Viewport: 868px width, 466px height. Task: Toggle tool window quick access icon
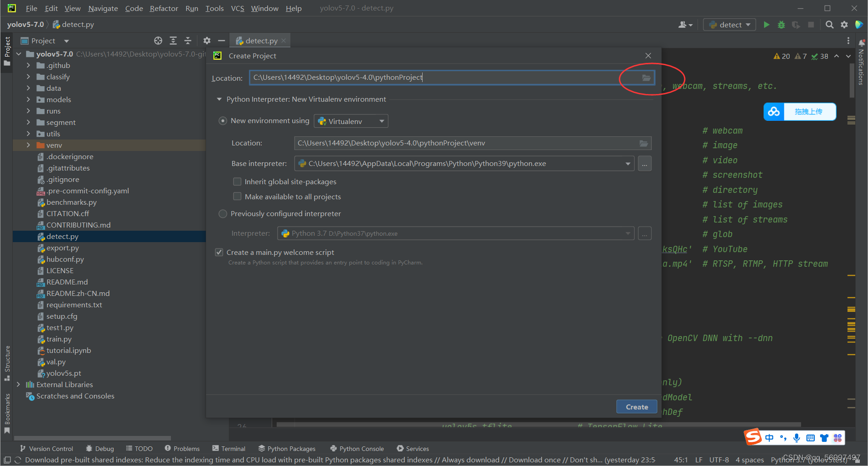(7, 460)
